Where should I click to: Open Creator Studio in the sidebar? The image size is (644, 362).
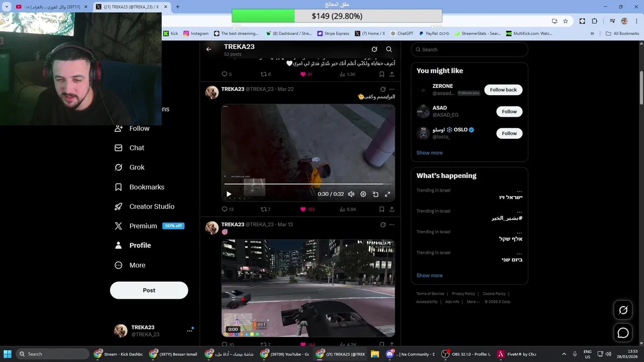[144, 207]
